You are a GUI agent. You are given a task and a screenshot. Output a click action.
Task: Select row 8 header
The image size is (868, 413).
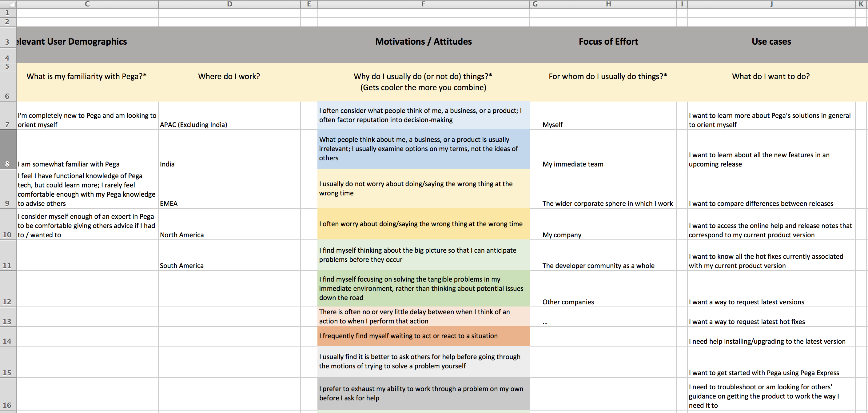click(8, 149)
